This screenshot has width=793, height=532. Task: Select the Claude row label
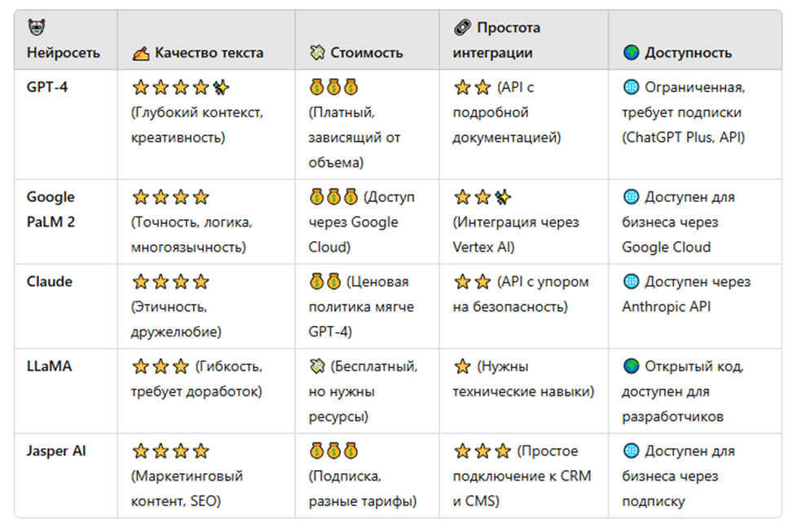coord(50,283)
